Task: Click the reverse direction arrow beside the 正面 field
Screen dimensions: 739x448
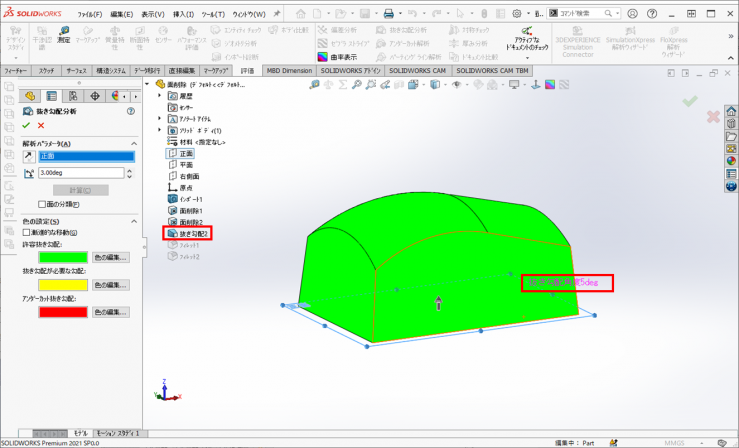Action: point(27,156)
